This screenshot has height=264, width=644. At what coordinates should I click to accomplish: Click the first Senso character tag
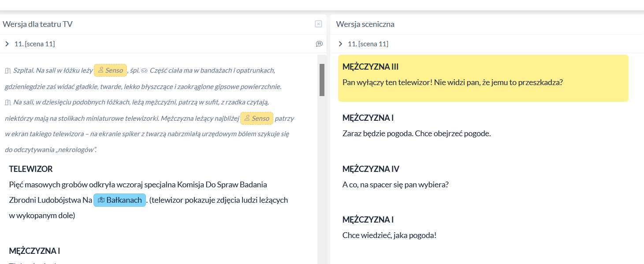(110, 71)
